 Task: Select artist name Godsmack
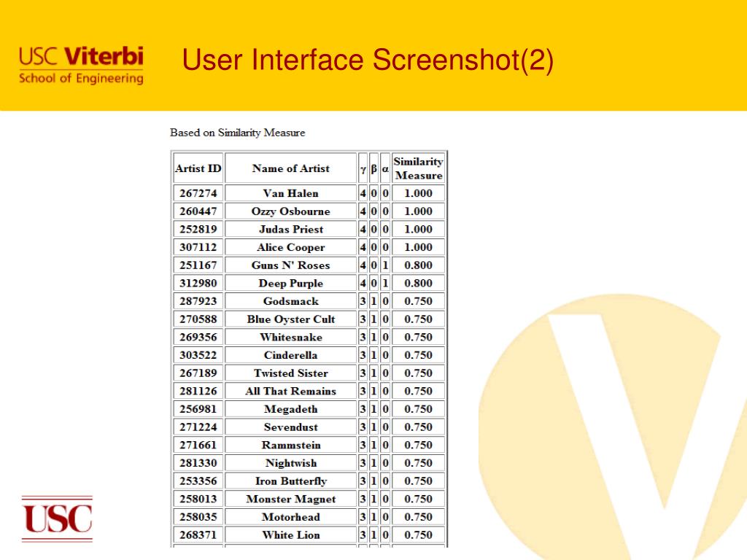[290, 301]
